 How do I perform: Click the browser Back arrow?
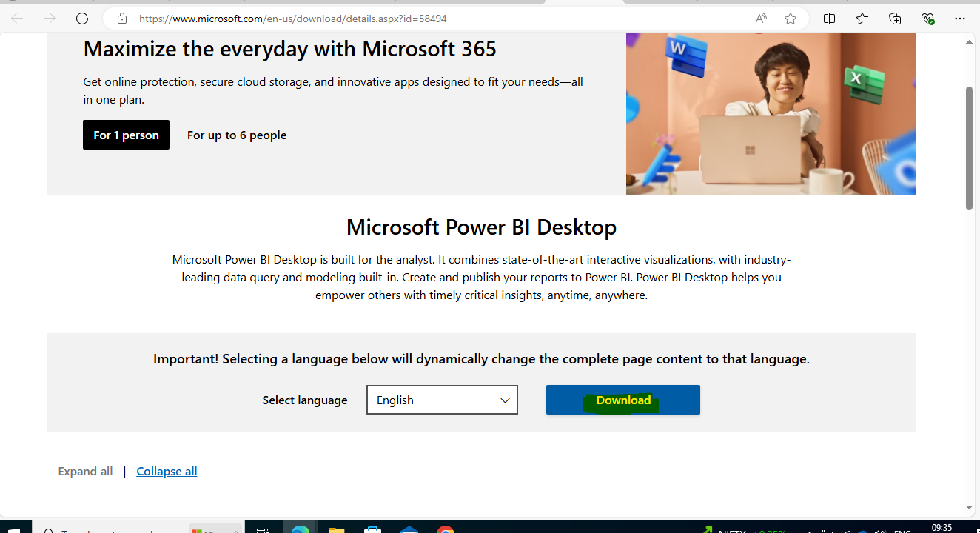(17, 19)
